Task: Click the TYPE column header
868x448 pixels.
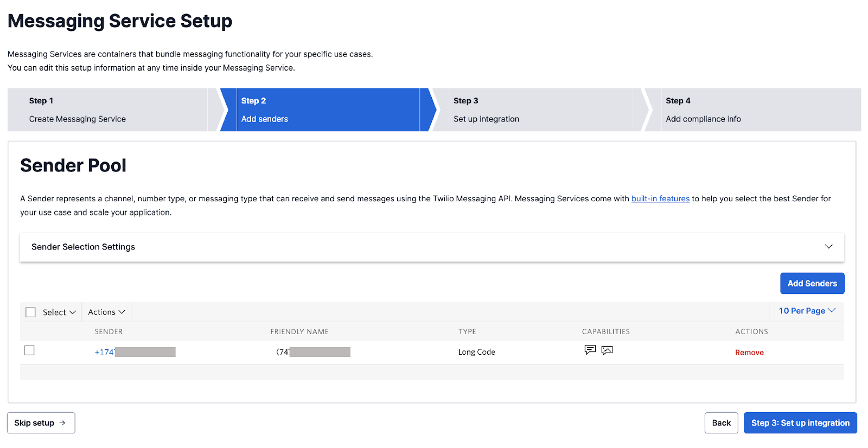Action: [x=467, y=331]
